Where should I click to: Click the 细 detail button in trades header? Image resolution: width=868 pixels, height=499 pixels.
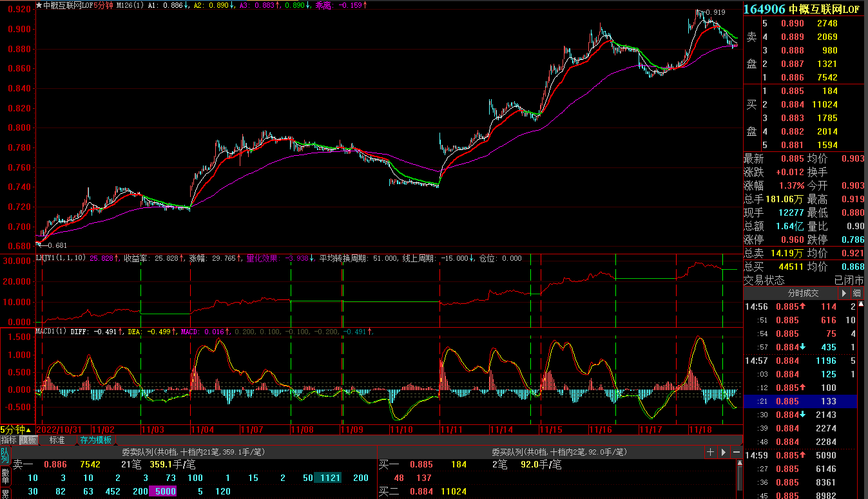pos(857,293)
